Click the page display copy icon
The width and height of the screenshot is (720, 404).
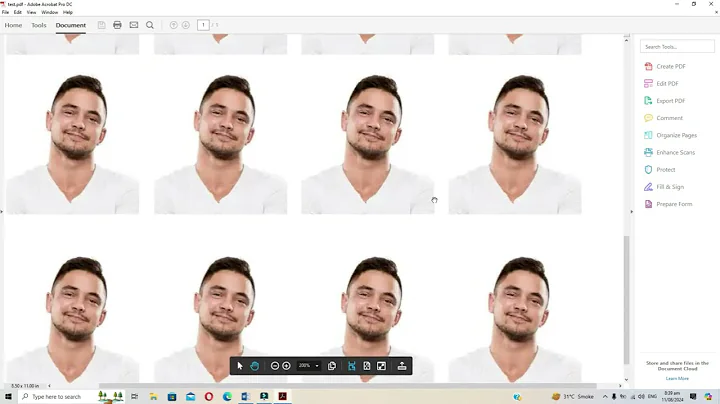(x=332, y=366)
